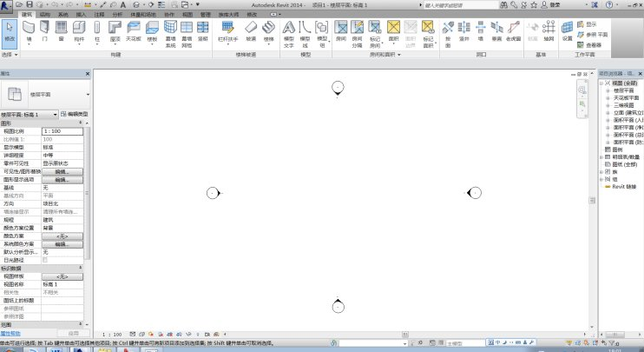Open the 楼层平面: 标高 1 instance dropdown
Image resolution: width=644 pixels, height=352 pixels.
[56, 114]
